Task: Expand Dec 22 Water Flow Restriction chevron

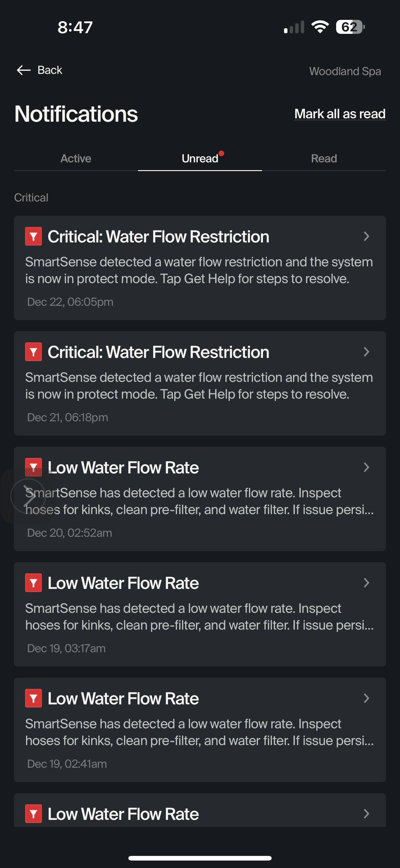Action: pyautogui.click(x=366, y=236)
